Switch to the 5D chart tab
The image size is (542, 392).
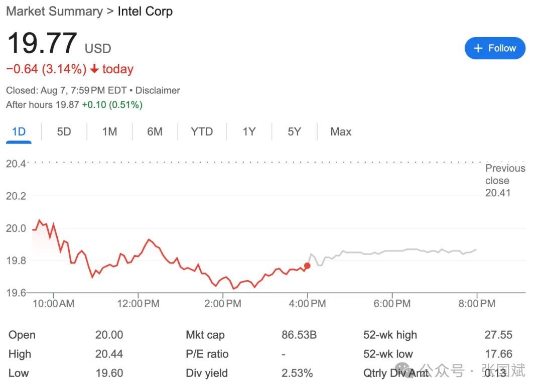click(64, 132)
